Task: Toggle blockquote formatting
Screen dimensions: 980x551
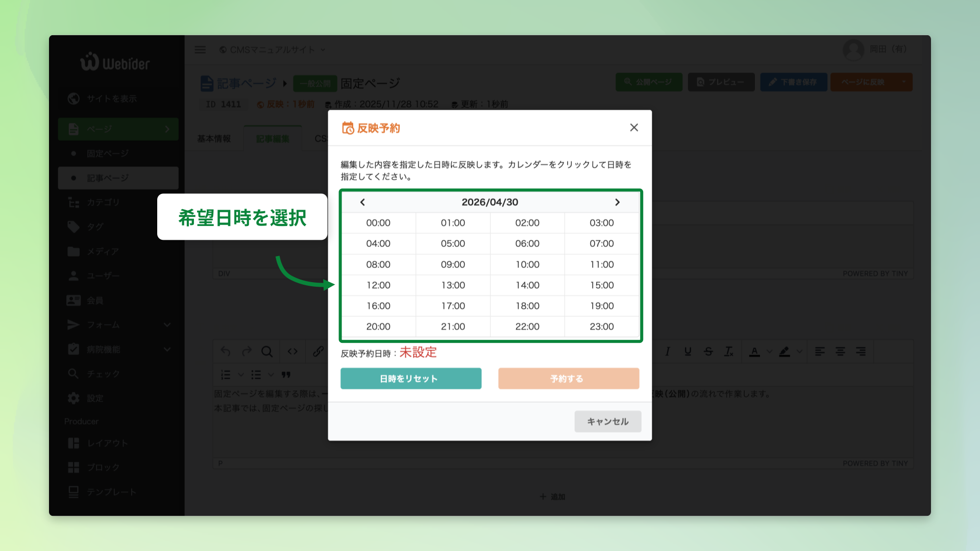Action: click(286, 375)
